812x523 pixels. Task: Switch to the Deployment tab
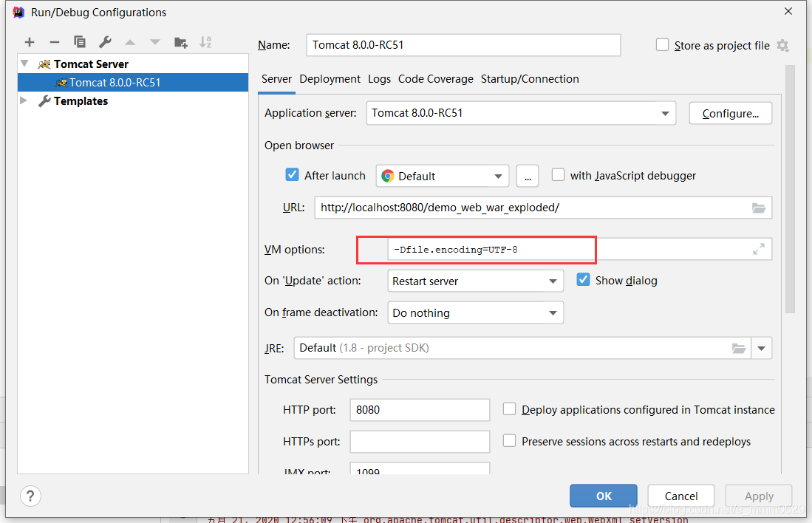click(330, 79)
